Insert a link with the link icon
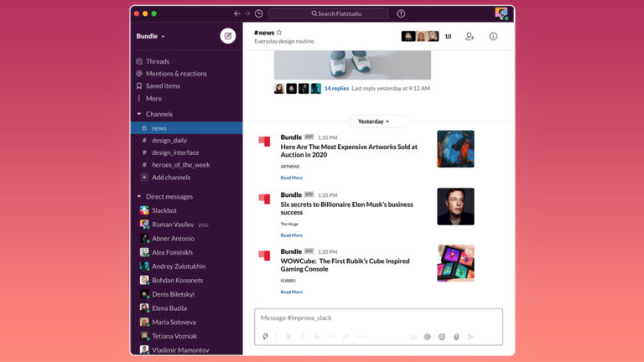This screenshot has width=644, height=362. click(x=345, y=337)
